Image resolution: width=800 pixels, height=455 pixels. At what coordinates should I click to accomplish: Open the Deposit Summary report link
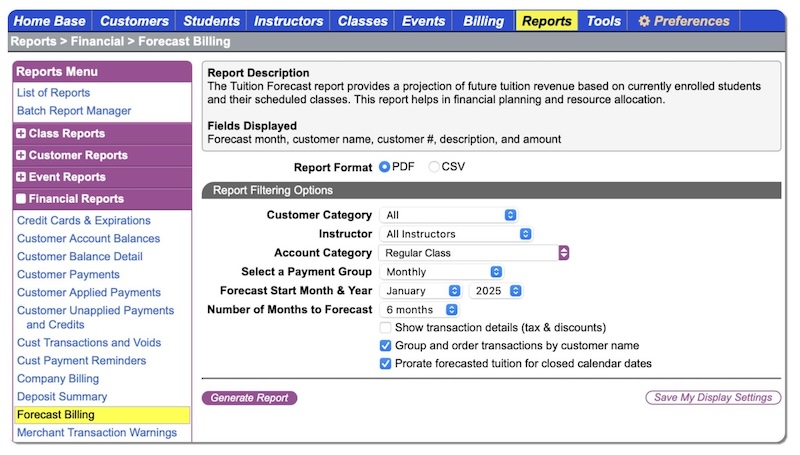tap(62, 397)
